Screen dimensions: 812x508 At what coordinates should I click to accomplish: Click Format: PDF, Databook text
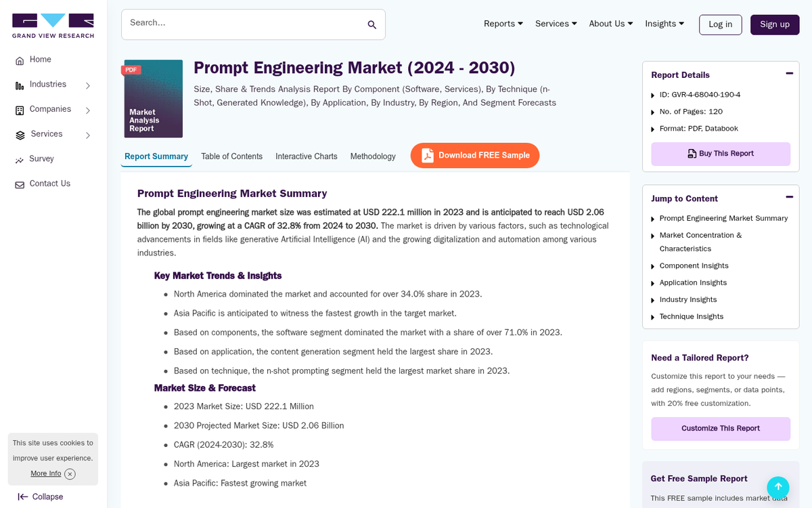click(699, 129)
